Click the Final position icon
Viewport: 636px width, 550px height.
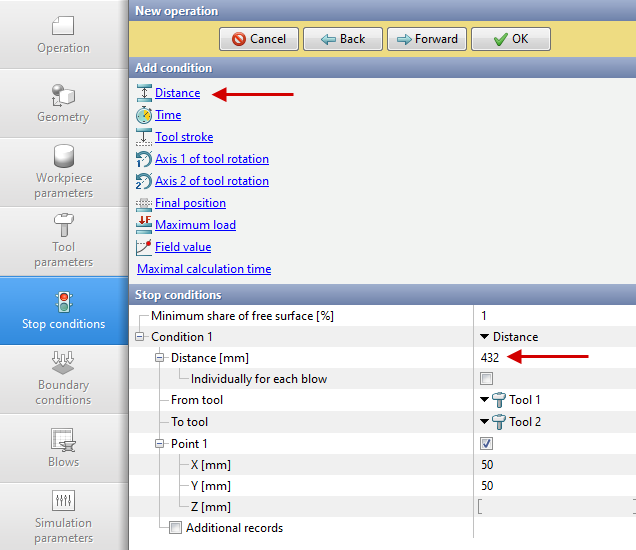pos(144,203)
